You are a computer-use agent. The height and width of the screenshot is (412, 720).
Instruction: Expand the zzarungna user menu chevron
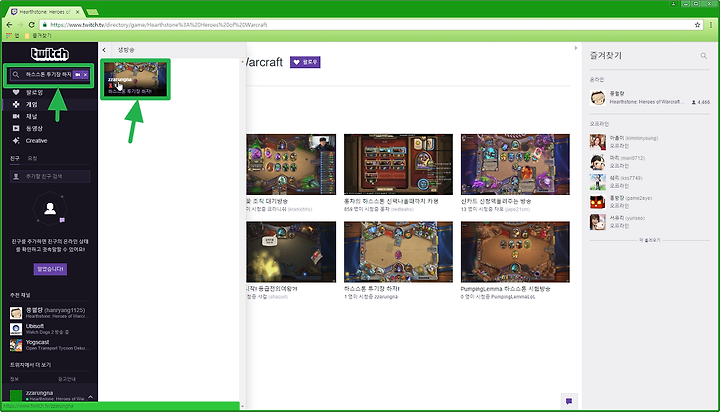(x=90, y=396)
